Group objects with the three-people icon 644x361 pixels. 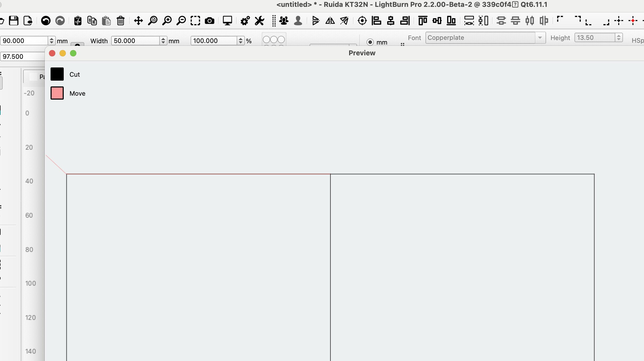tap(284, 21)
